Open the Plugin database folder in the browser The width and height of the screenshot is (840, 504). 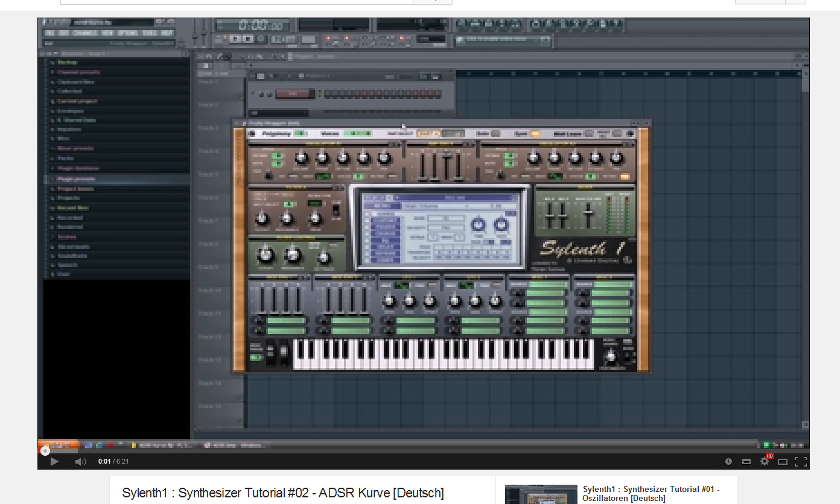click(x=78, y=168)
